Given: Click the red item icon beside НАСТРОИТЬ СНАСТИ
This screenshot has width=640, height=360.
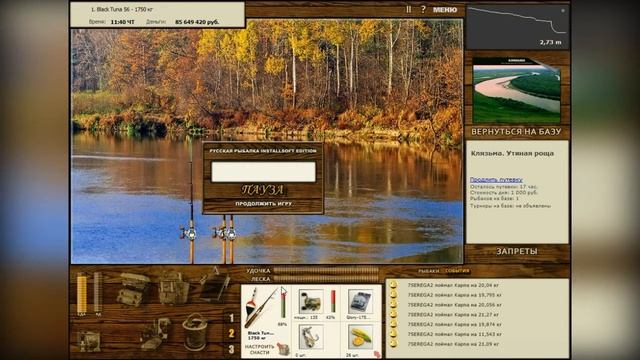Looking at the screenshot, I should click(282, 349).
